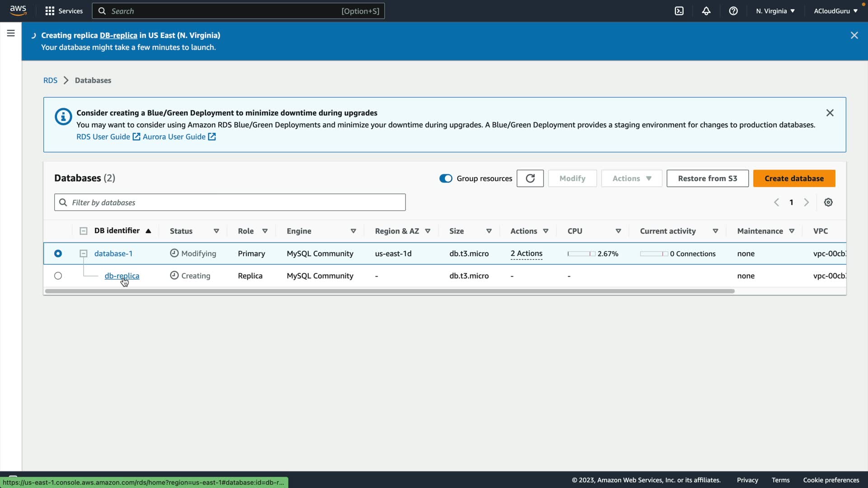
Task: Open table preferences gear icon
Action: pos(828,202)
